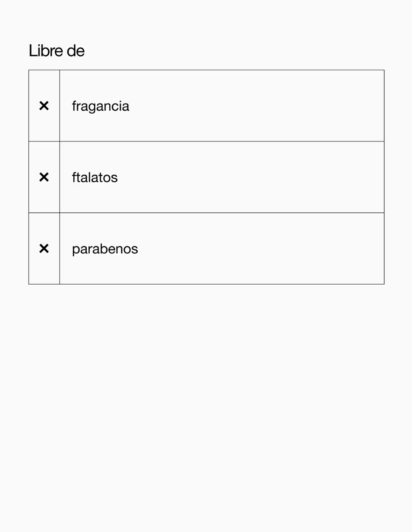The height and width of the screenshot is (532, 412).
Task: Select the fragancia label text
Action: 100,106
